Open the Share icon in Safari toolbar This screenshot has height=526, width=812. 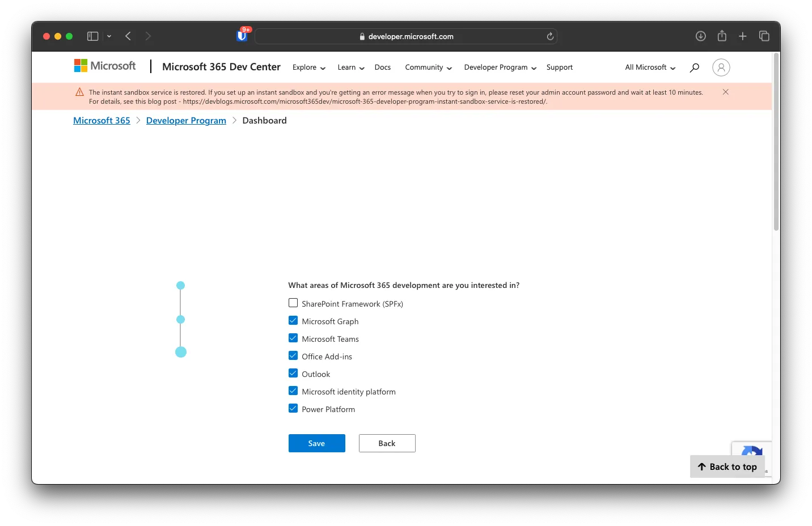pos(722,36)
